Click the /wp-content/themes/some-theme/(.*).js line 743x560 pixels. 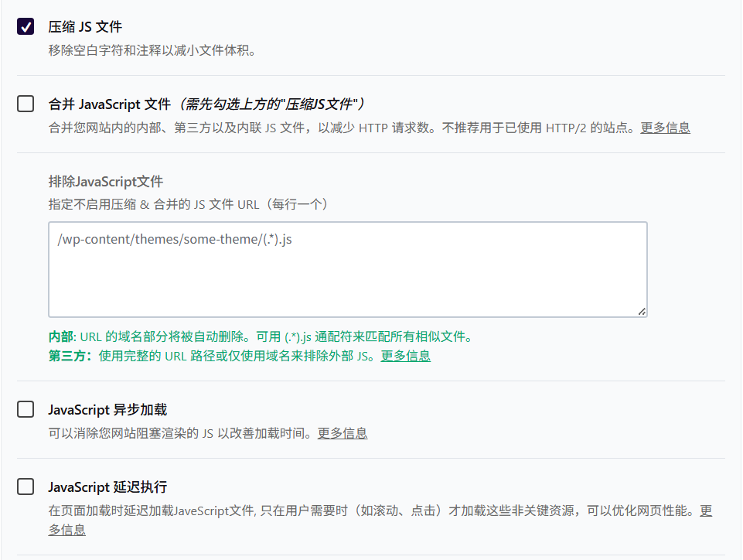point(175,240)
